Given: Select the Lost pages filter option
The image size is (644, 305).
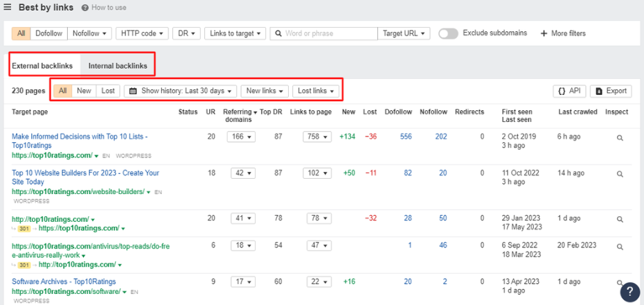Looking at the screenshot, I should click(108, 91).
